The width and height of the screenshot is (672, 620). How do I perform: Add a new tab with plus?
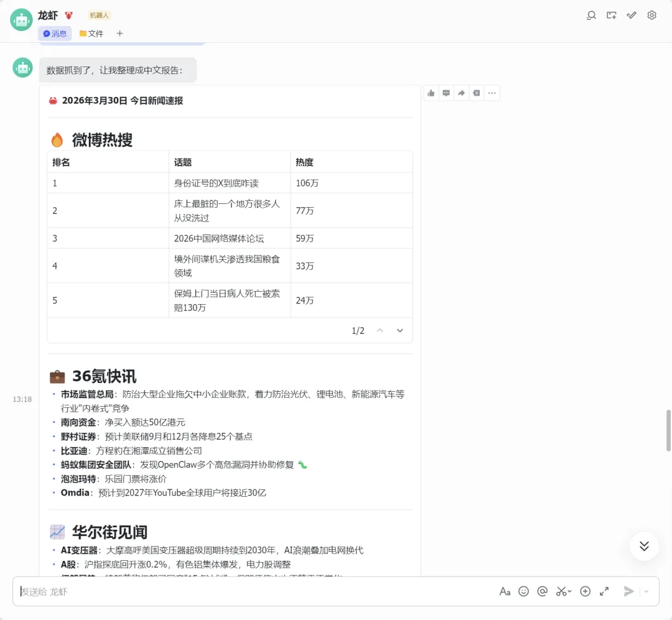(x=119, y=34)
